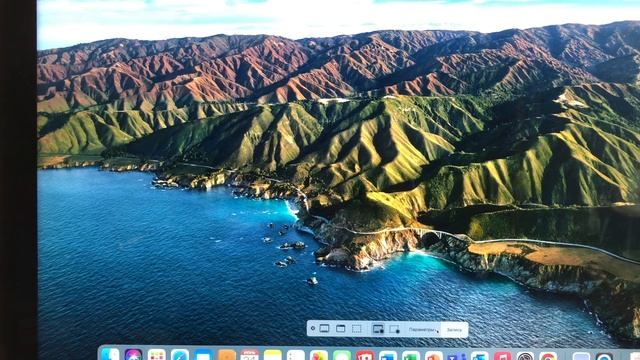Screen dimensions: 640x360
Task: Launch Google Chrome from the Dock
Action: (548, 356)
